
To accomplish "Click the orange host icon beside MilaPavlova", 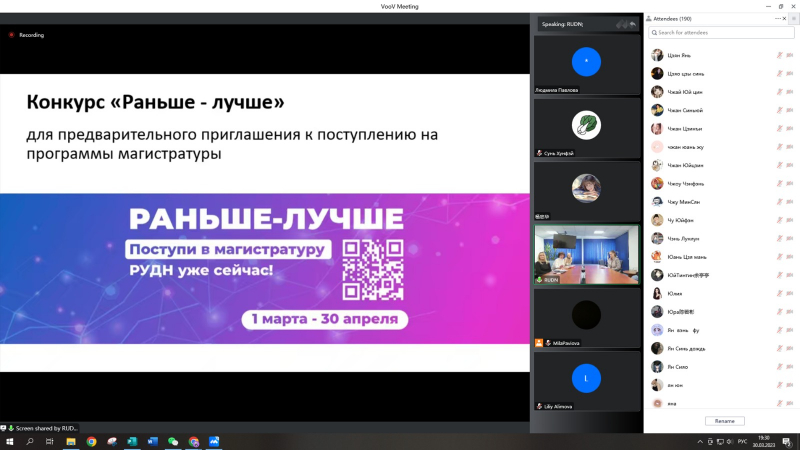I will tap(539, 343).
